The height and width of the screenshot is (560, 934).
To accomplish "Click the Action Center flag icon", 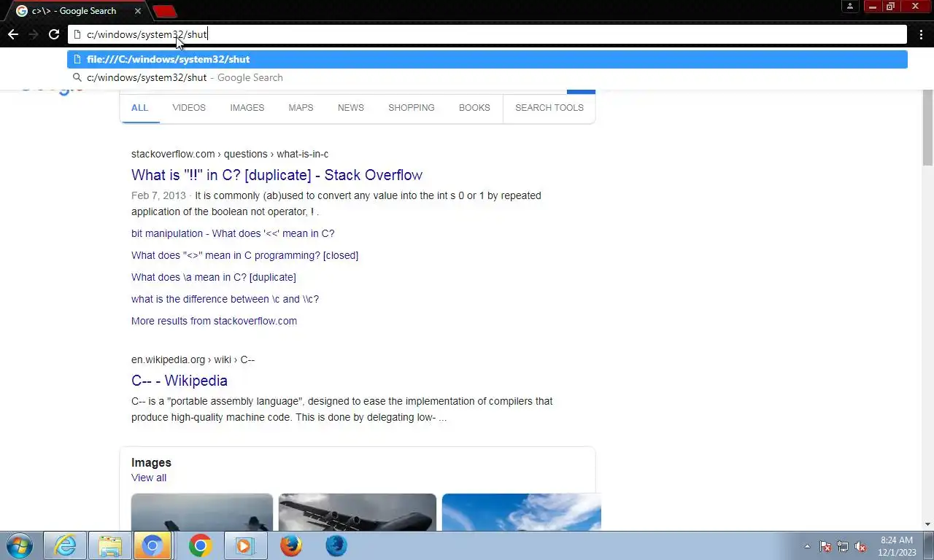I will [x=825, y=546].
